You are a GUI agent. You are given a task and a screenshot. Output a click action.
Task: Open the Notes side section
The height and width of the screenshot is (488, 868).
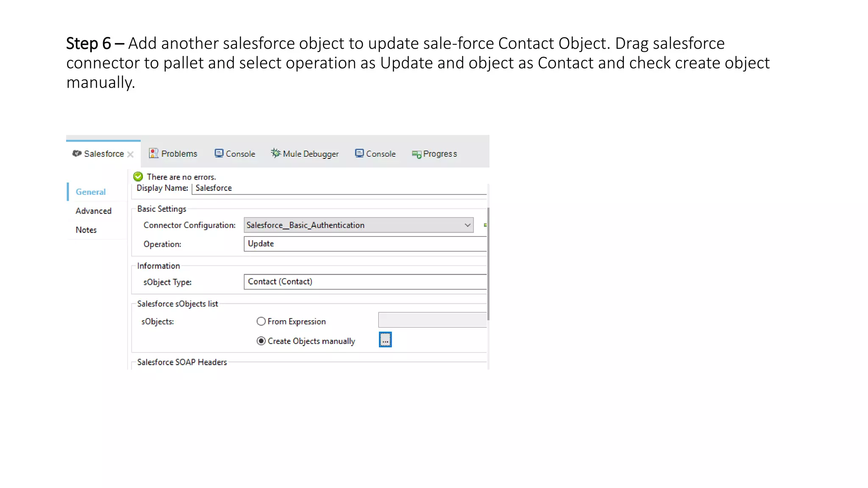click(x=86, y=230)
